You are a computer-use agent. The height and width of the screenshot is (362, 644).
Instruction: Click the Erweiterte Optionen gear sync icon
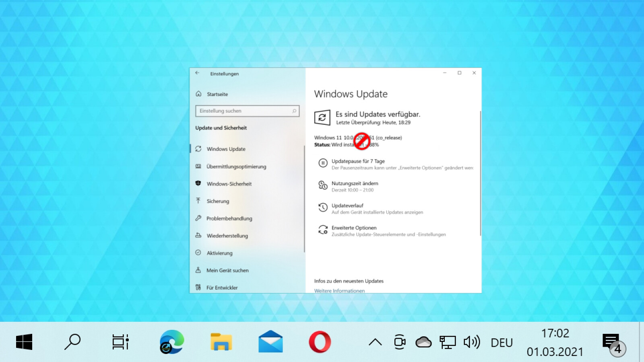click(323, 230)
